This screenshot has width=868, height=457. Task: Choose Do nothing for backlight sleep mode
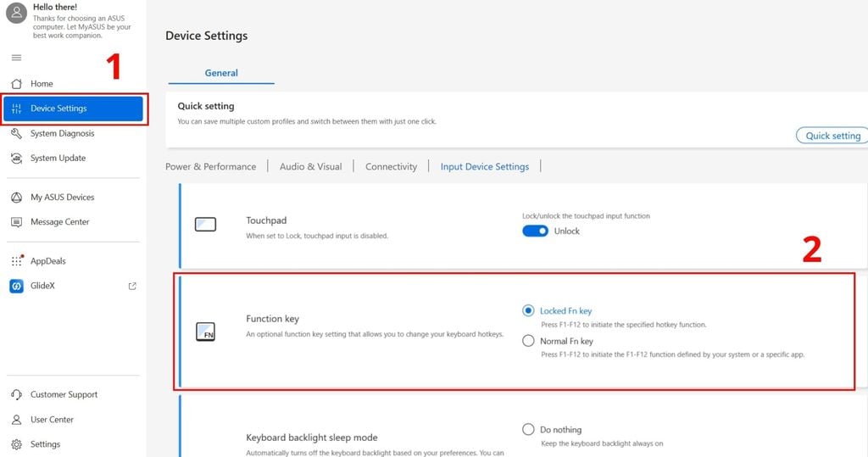pos(529,430)
